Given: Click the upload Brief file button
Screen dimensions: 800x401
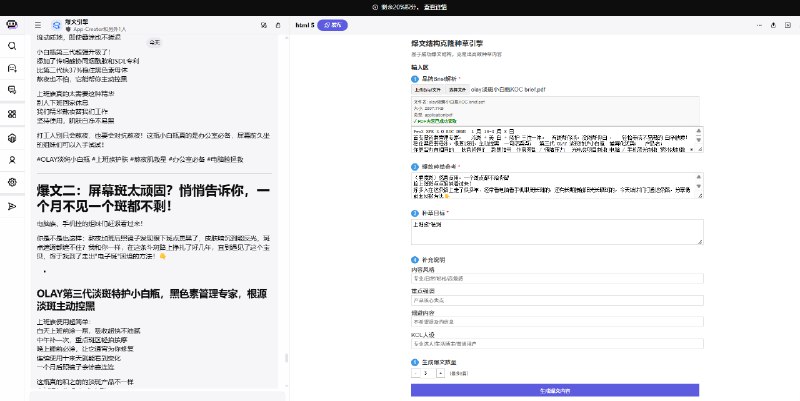Looking at the screenshot, I should [427, 89].
